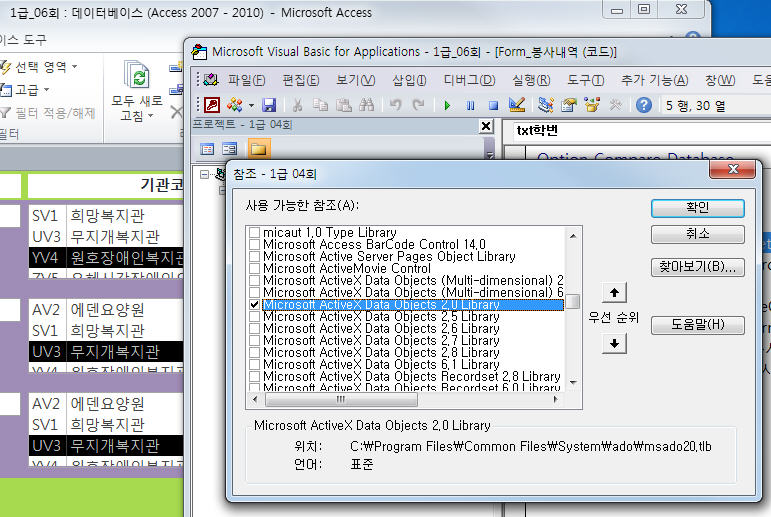The image size is (771, 517).
Task: Open the Help question mark icon
Action: (x=644, y=104)
